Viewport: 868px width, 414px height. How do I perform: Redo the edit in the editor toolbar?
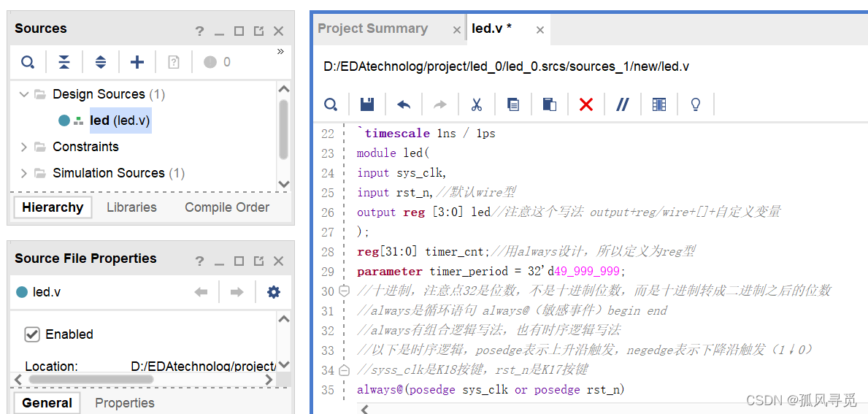pyautogui.click(x=439, y=104)
